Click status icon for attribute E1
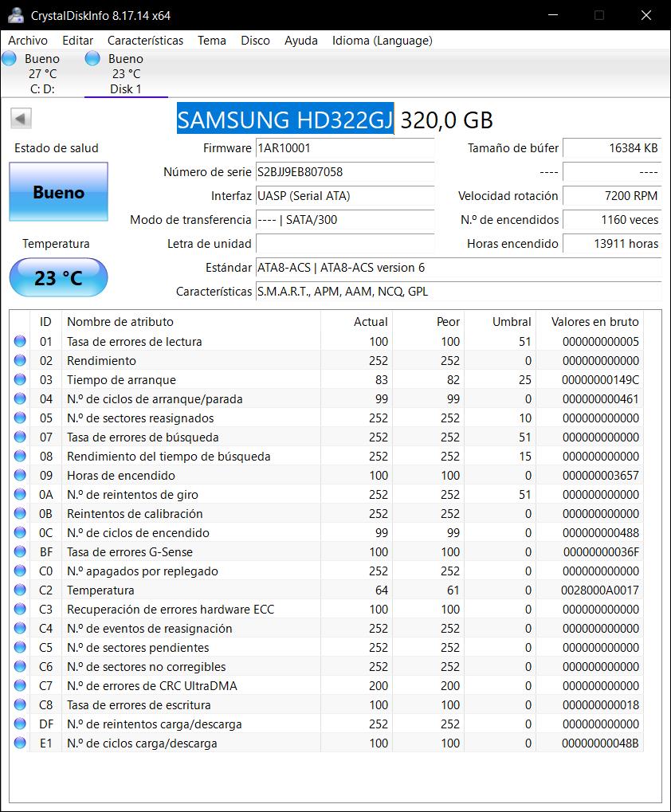 pyautogui.click(x=20, y=743)
